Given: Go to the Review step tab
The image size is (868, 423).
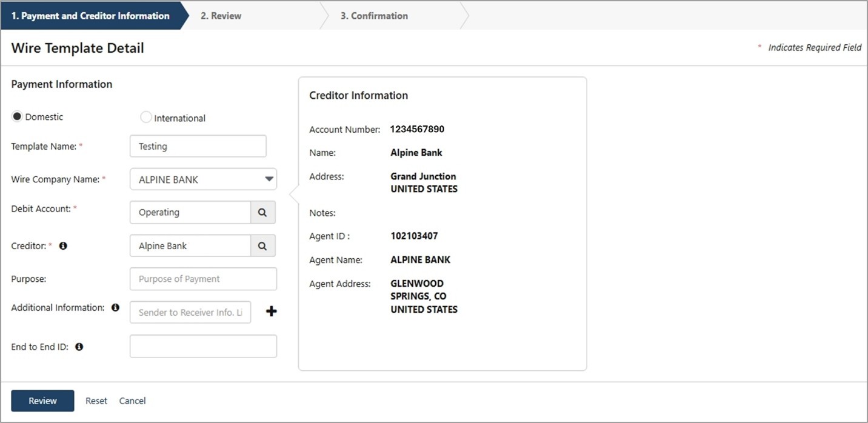Looking at the screenshot, I should [x=221, y=16].
